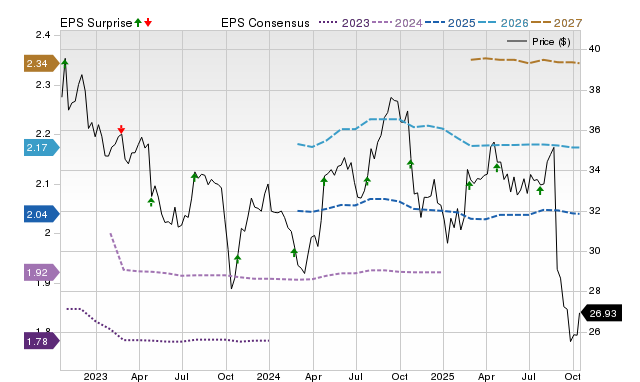
Task: Toggle the 2024 consensus legend entry
Action: (397, 23)
